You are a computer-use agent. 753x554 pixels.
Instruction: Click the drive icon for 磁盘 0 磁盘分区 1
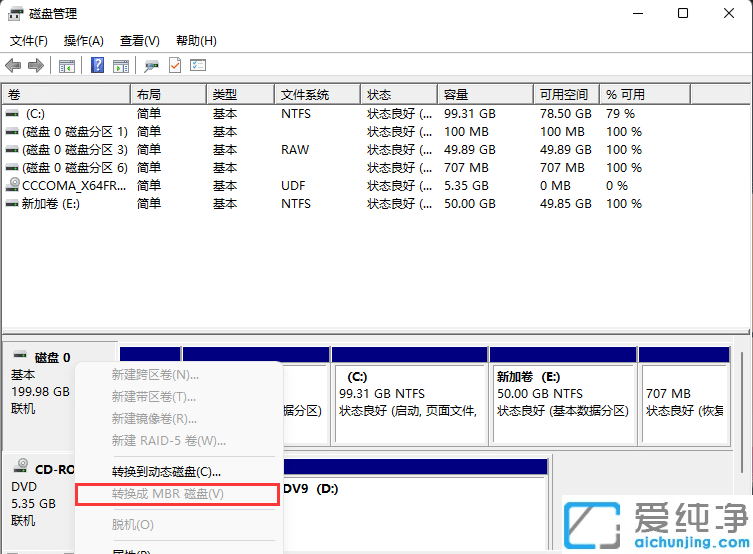(12, 132)
